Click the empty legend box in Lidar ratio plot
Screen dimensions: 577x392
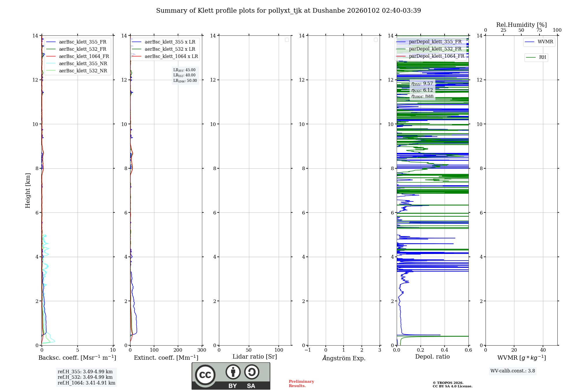287,40
